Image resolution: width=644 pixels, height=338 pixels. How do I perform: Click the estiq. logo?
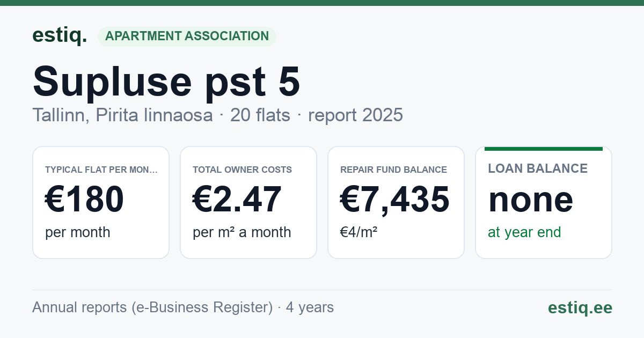pyautogui.click(x=60, y=35)
